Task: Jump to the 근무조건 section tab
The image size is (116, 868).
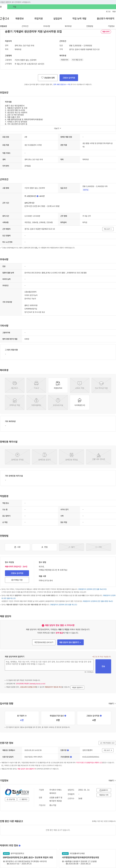Action: coord(25,26)
